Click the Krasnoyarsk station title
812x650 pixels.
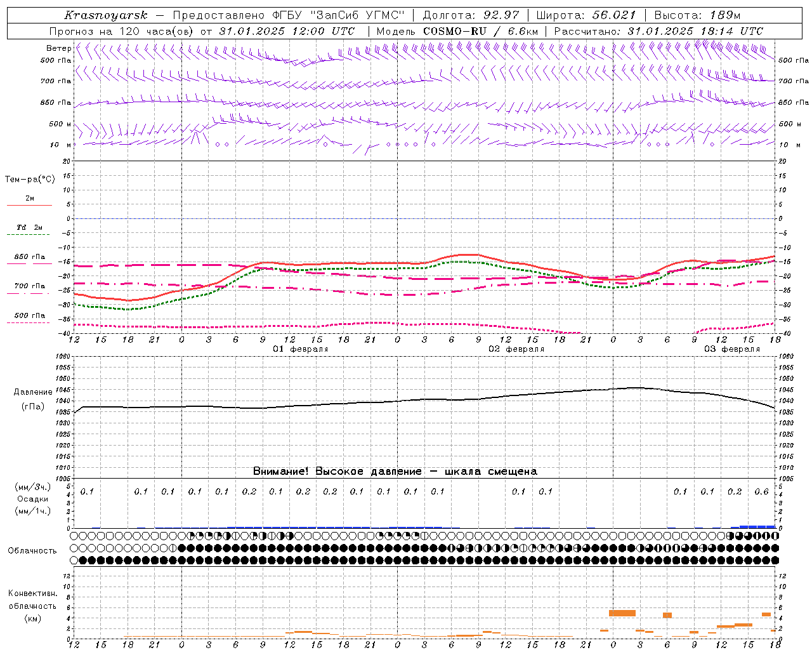(x=106, y=15)
